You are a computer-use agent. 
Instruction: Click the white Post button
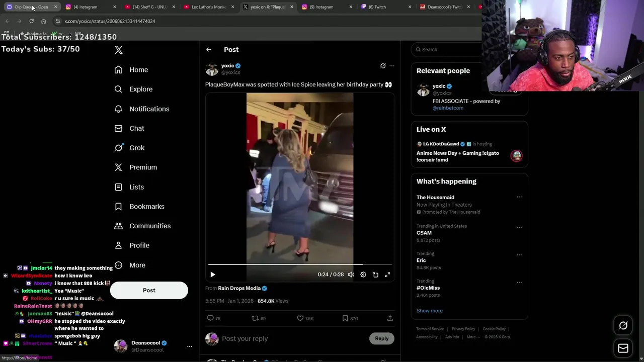pos(149,290)
